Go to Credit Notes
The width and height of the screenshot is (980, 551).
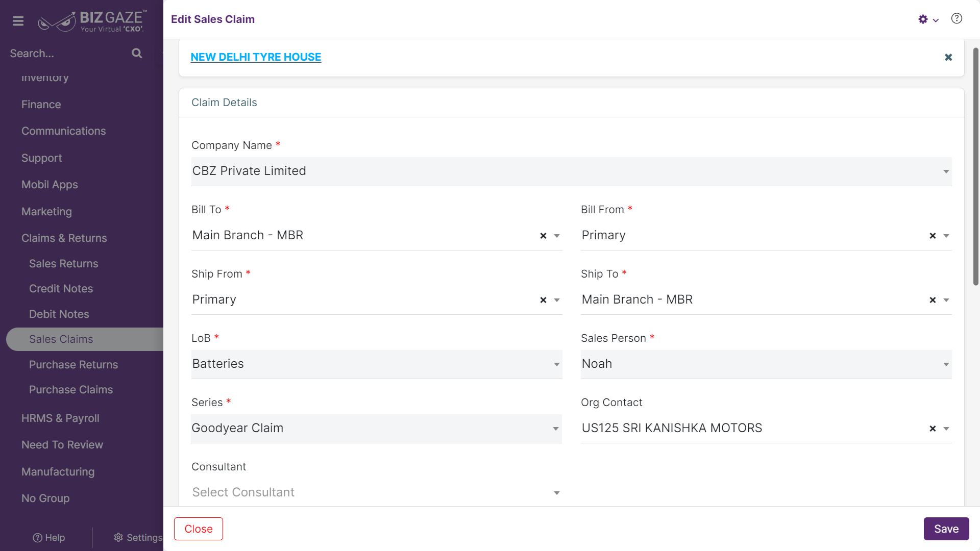tap(61, 288)
